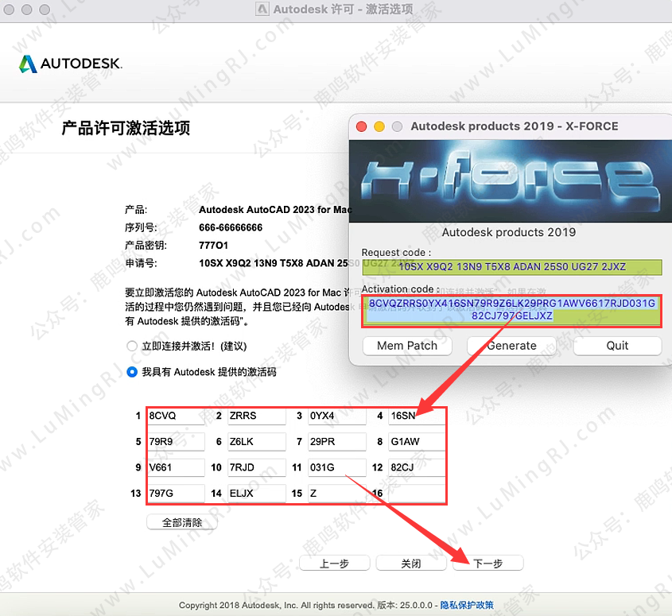Click the X-FORCE banner image

pos(511,181)
